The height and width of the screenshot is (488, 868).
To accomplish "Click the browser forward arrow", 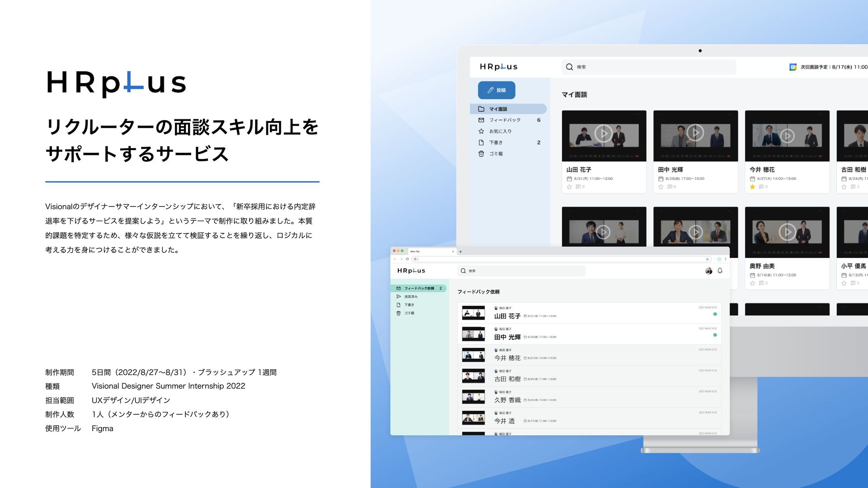I will [x=401, y=259].
